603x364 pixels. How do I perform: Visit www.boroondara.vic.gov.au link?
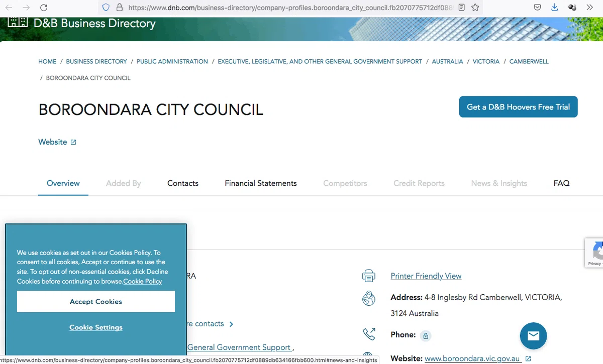coord(472,359)
